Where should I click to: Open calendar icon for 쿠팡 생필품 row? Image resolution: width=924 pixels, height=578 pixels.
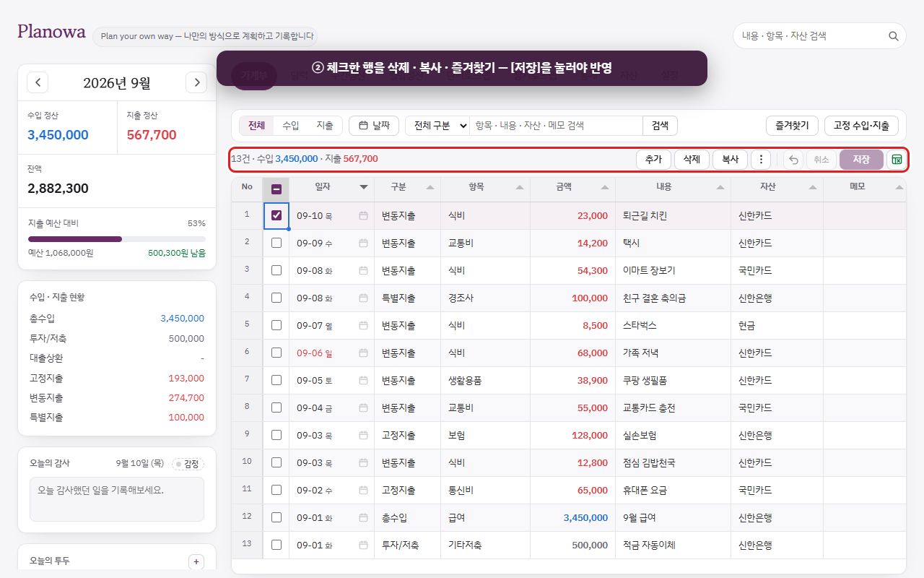363,380
